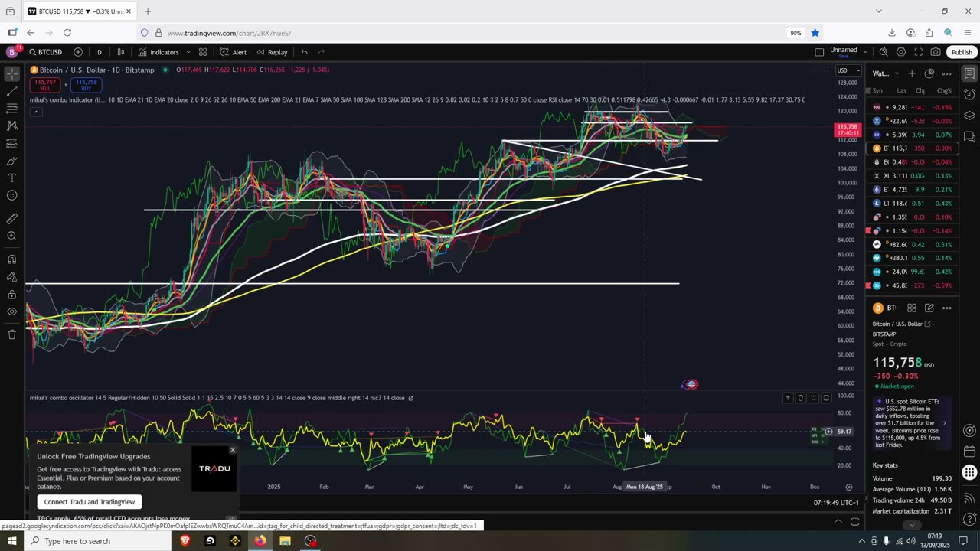The width and height of the screenshot is (980, 551).
Task: Select the text annotation tool
Action: click(x=12, y=178)
